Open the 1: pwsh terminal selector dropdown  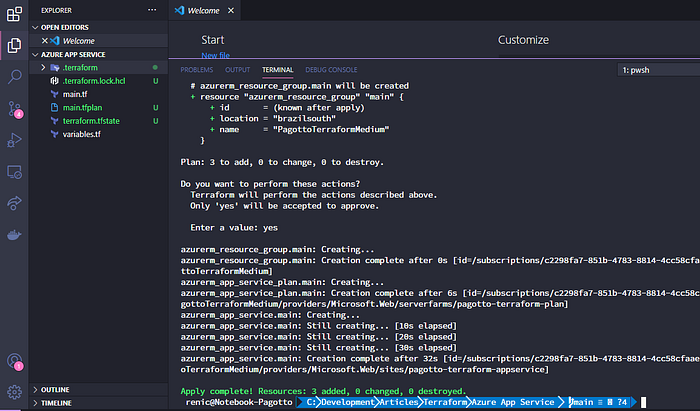658,70
